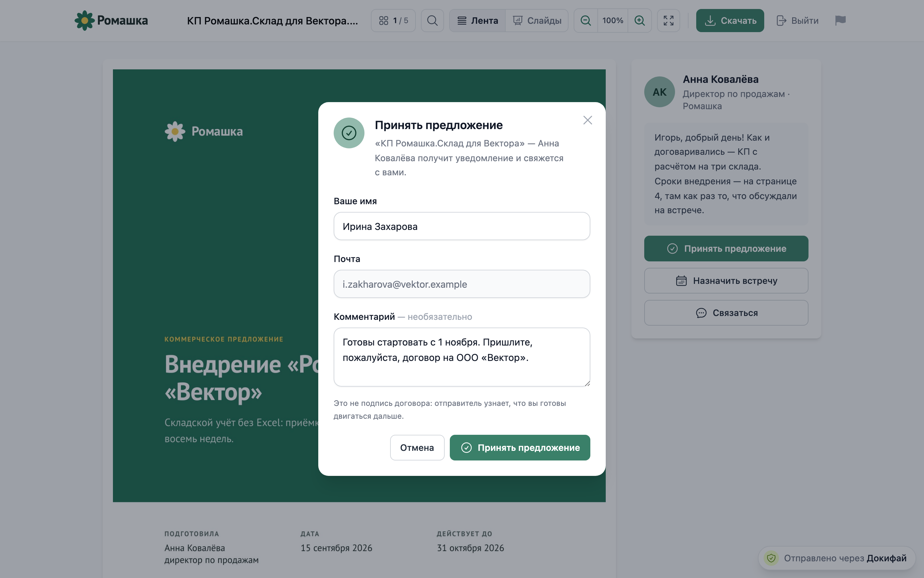This screenshot has width=924, height=578.
Task: Click inside the Комментарий textarea
Action: pyautogui.click(x=462, y=357)
